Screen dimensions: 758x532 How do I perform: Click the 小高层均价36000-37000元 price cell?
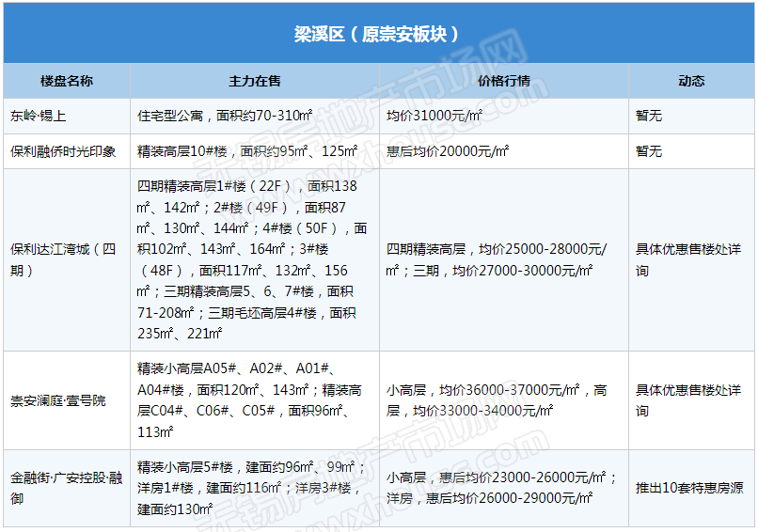(x=497, y=400)
